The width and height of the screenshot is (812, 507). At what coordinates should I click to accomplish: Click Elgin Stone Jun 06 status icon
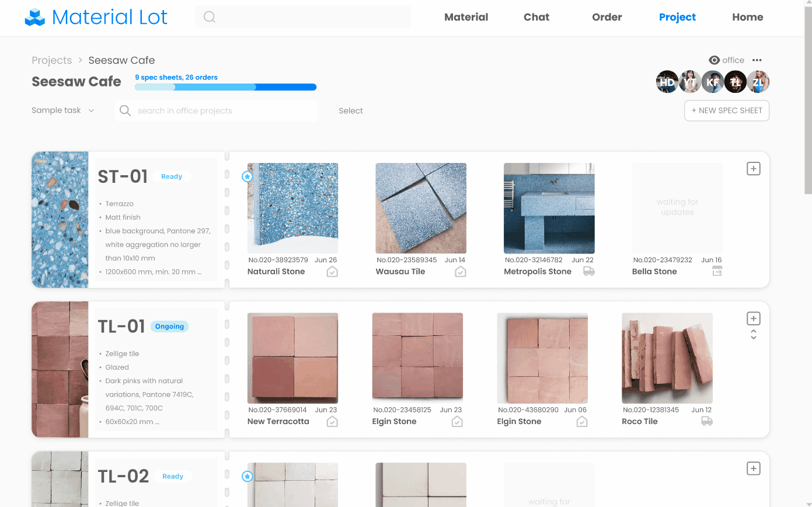pyautogui.click(x=582, y=422)
